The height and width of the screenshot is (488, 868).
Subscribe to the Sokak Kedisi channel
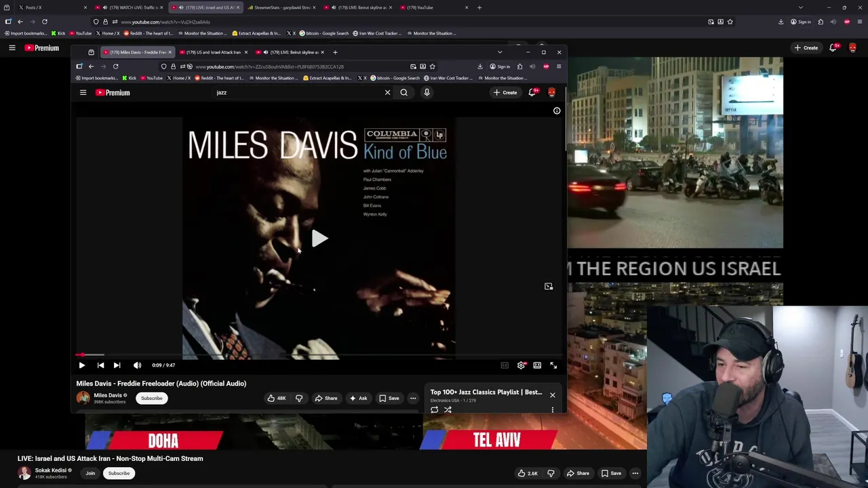pyautogui.click(x=119, y=473)
